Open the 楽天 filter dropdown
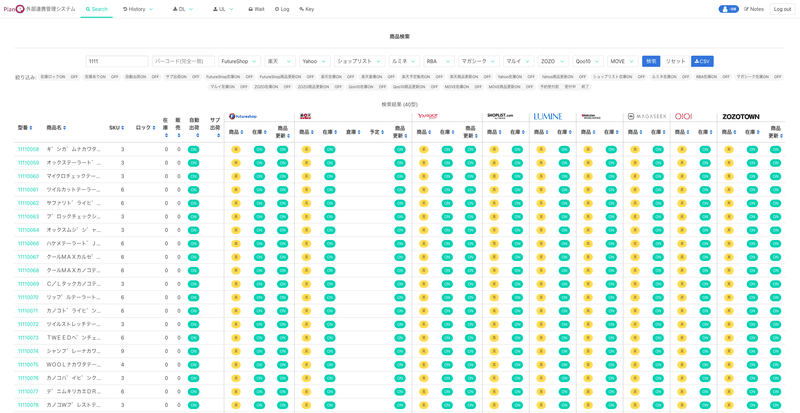The width and height of the screenshot is (800, 413). click(280, 61)
